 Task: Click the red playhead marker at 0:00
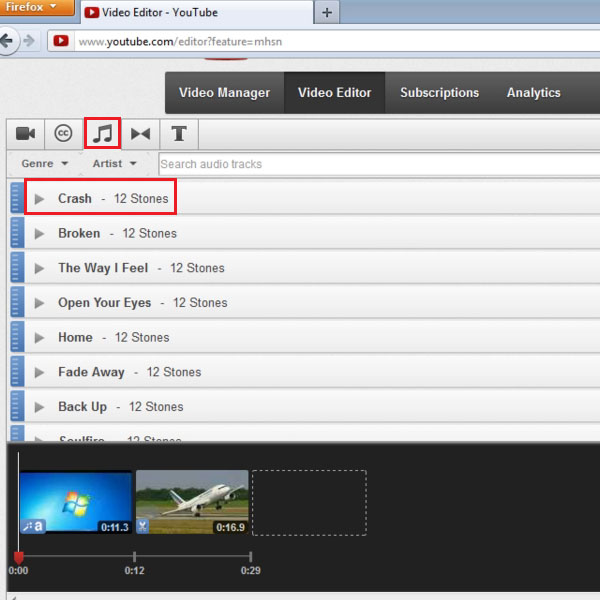pyautogui.click(x=18, y=558)
